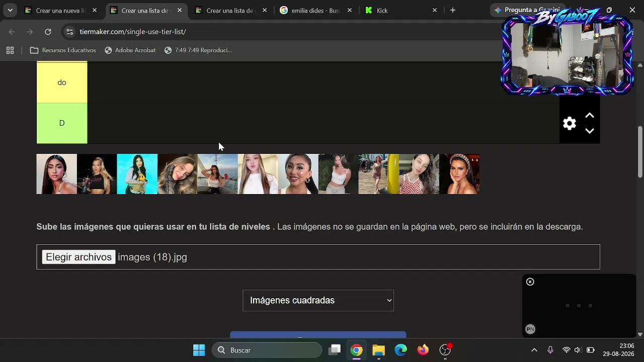Click the volume speaker tray icon

[x=578, y=350]
